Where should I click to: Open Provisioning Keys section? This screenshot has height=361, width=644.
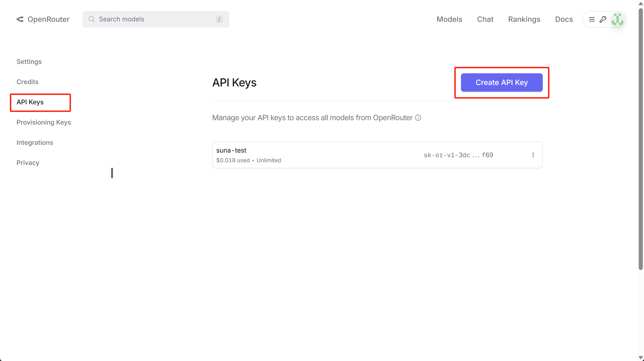point(44,122)
